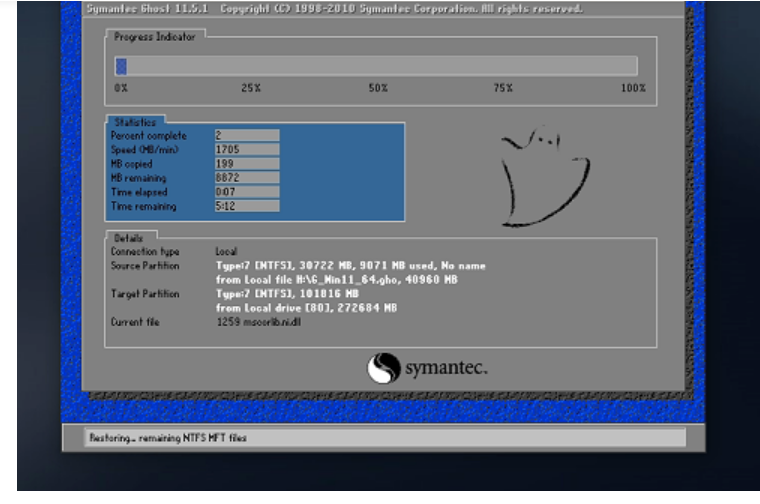Click the progress indicator bar
Image resolution: width=760 pixels, height=504 pixels.
(376, 66)
